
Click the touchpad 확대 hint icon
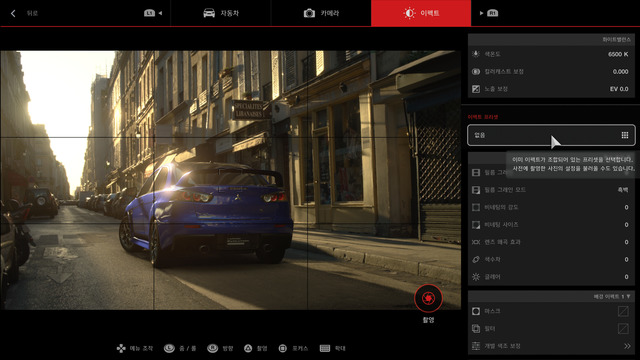325,348
